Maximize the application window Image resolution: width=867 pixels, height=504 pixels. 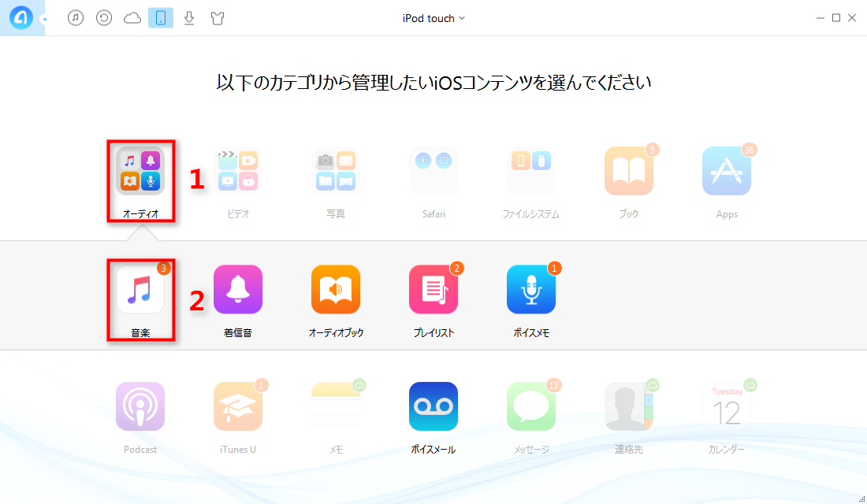pyautogui.click(x=836, y=18)
